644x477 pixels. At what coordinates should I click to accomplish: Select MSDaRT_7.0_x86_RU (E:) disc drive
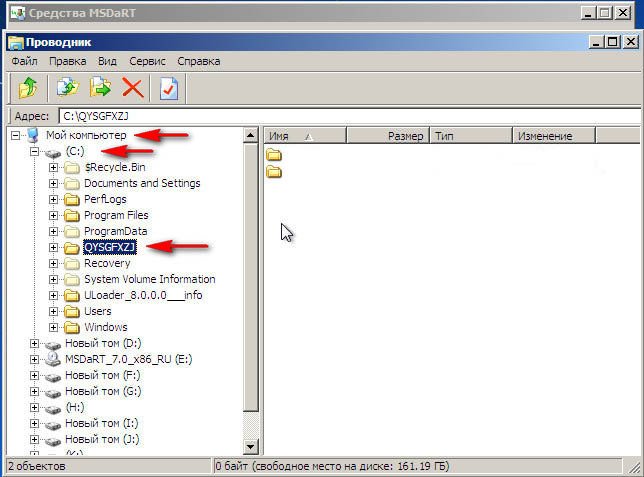pos(129,360)
